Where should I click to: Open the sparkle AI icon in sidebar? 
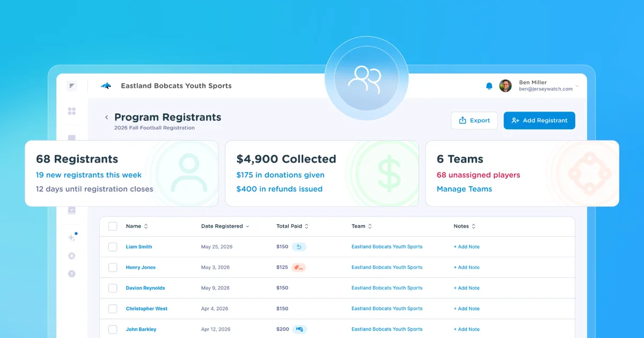pyautogui.click(x=72, y=237)
